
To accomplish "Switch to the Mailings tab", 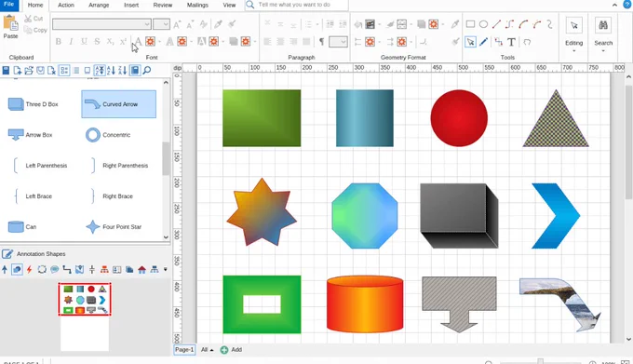I will [x=197, y=5].
